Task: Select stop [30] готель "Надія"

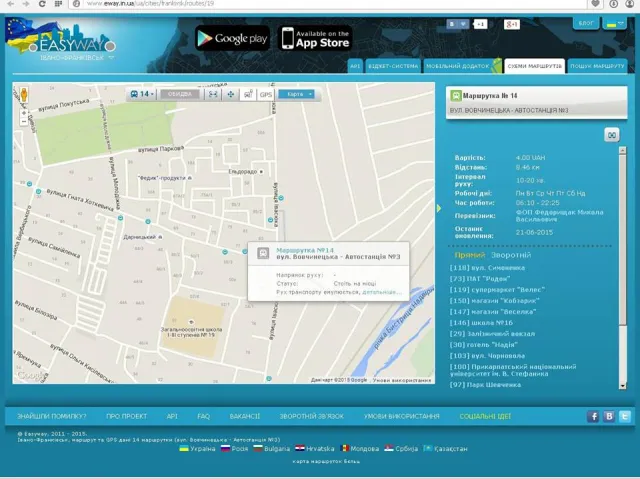Action: [x=484, y=345]
